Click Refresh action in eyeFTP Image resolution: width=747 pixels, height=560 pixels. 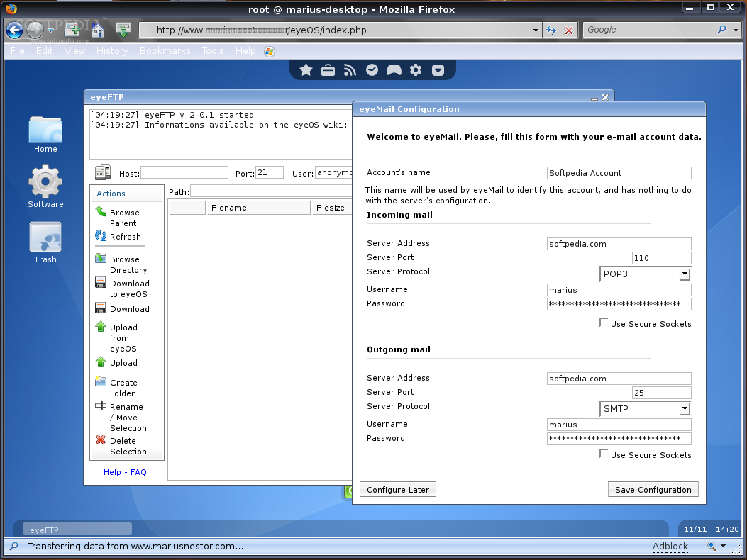tap(118, 236)
